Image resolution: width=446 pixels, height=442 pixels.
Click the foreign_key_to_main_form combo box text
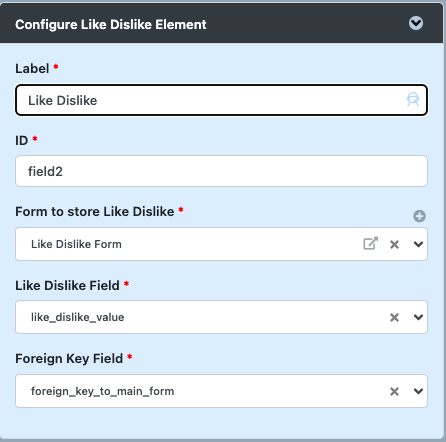click(x=103, y=391)
